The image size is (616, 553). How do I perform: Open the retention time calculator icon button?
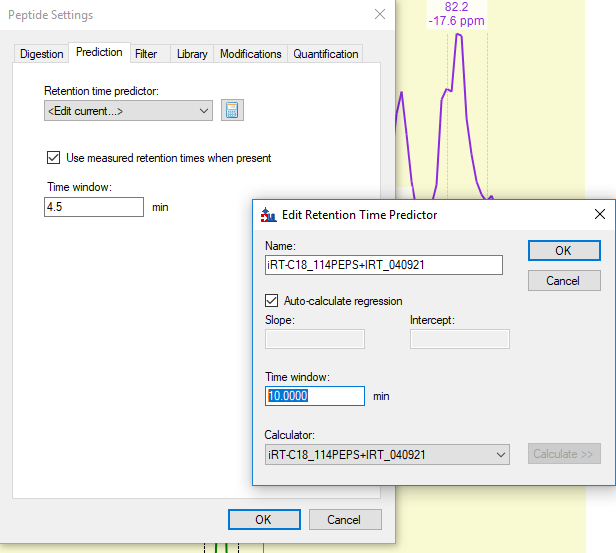[232, 110]
